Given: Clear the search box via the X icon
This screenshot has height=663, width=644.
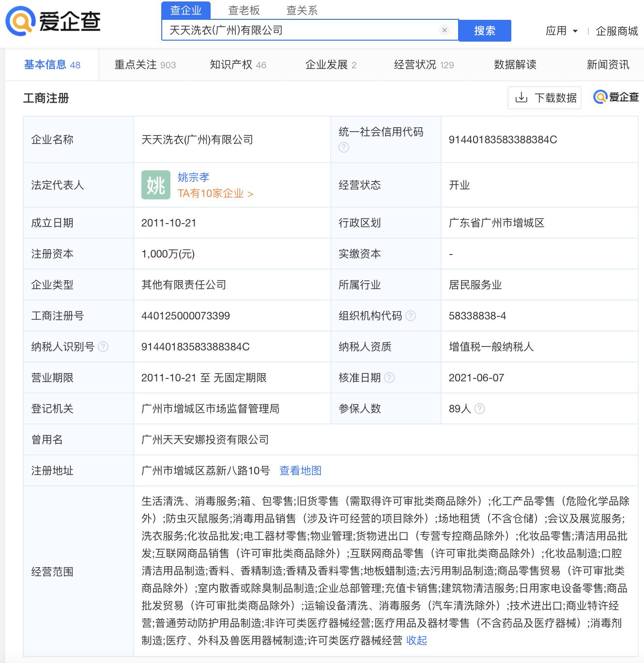Looking at the screenshot, I should click(445, 30).
